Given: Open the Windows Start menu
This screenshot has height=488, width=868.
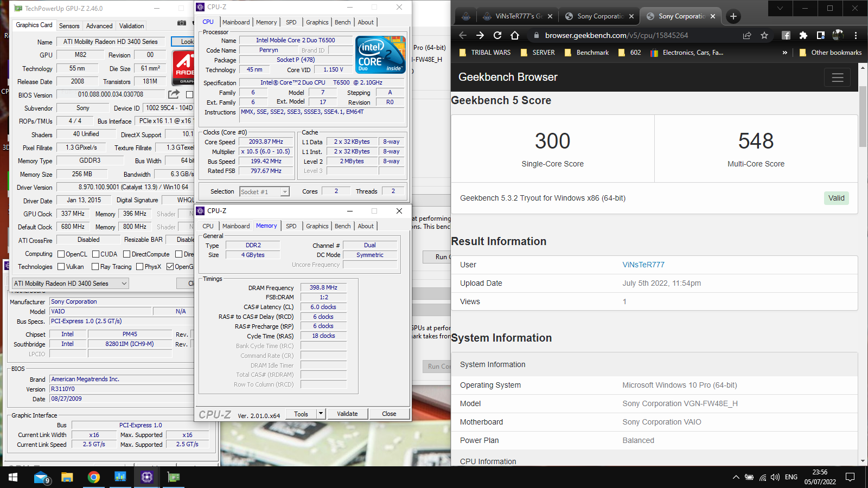Looking at the screenshot, I should click(13, 477).
